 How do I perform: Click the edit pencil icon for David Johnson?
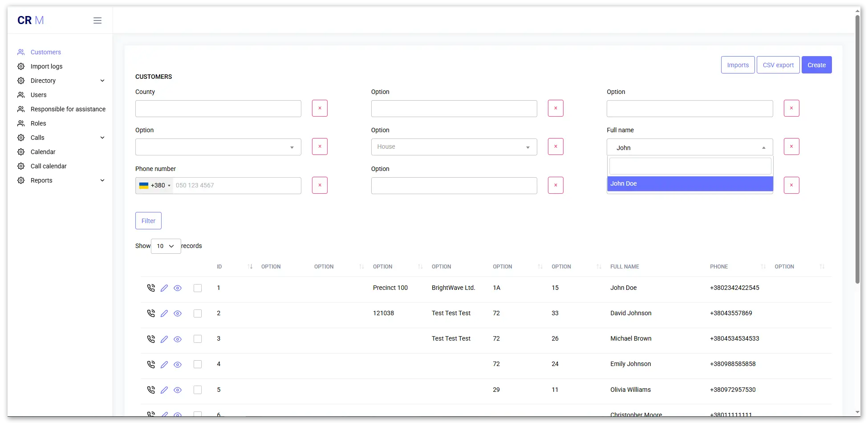164,313
